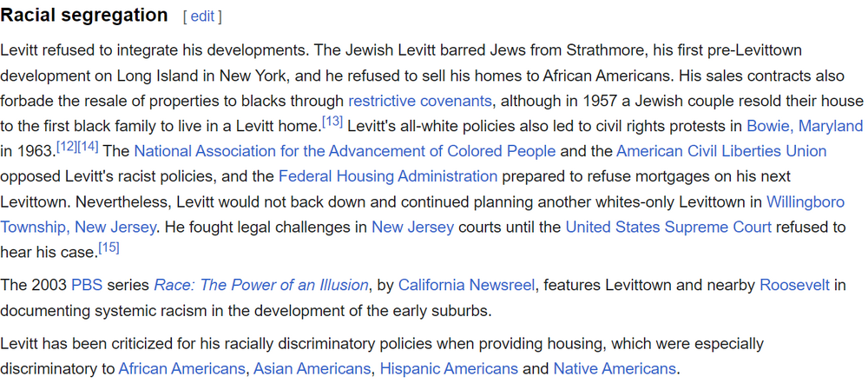
Task: Open the Roosevelt link
Action: tap(794, 285)
